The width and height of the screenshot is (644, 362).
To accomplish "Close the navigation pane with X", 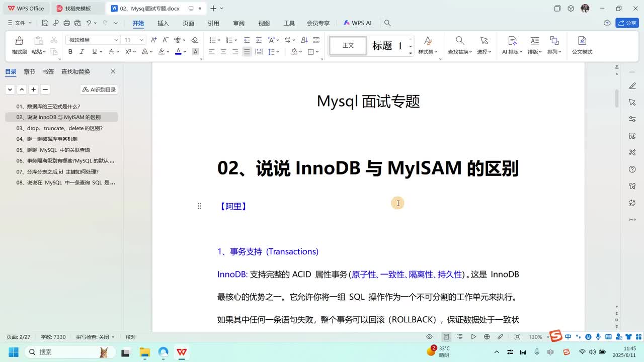I will [x=113, y=72].
